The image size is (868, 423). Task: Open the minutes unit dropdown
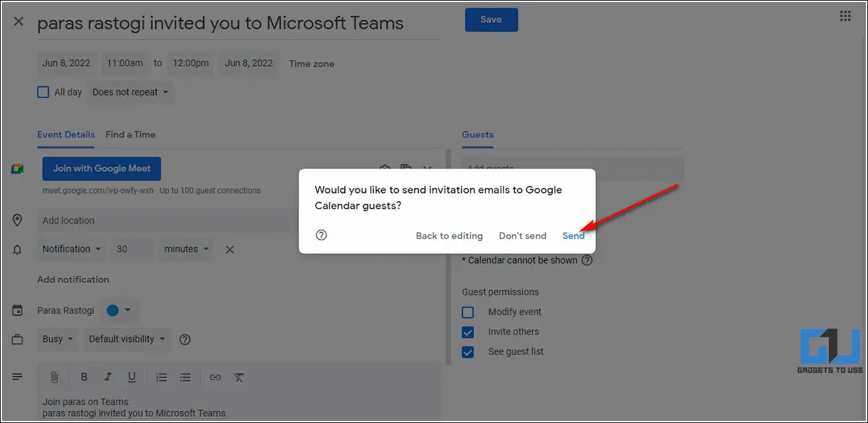(187, 249)
